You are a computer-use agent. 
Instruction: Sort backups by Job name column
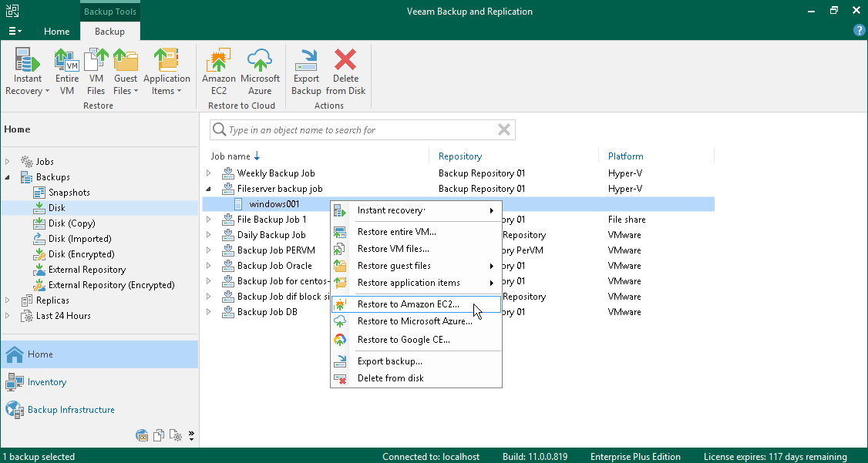[x=230, y=156]
